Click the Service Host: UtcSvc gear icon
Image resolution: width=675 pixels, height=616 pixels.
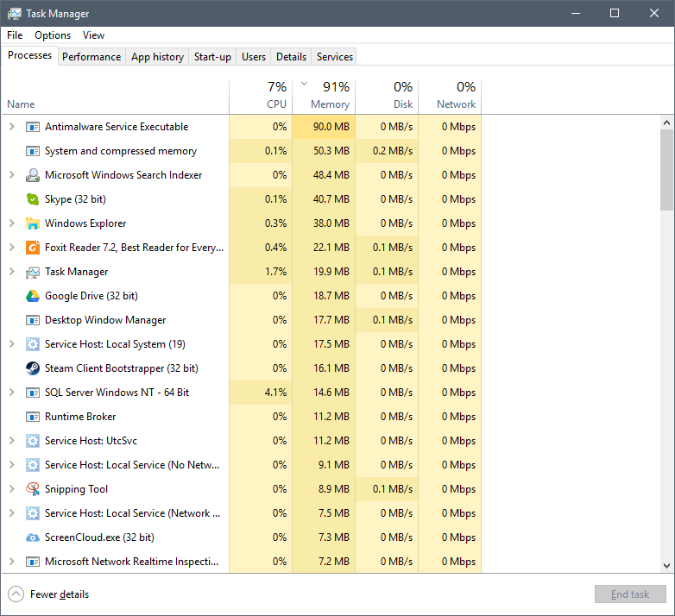coord(33,441)
